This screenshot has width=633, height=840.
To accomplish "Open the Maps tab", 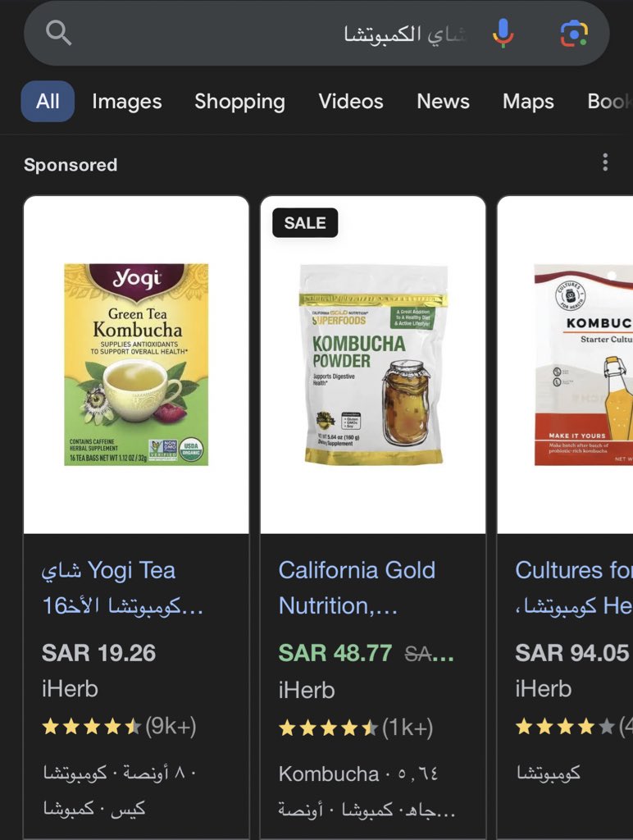I will pos(529,101).
